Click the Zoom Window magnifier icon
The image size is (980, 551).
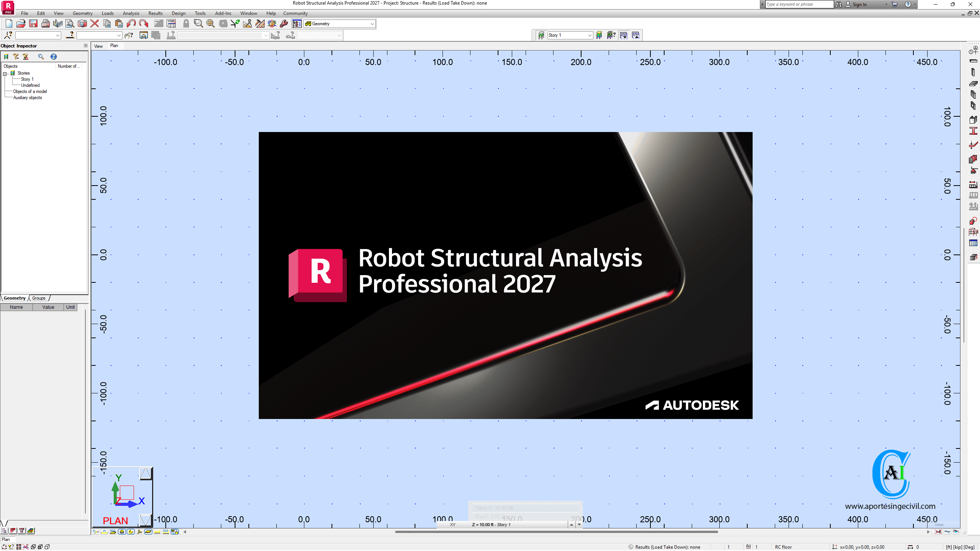pyautogui.click(x=198, y=24)
